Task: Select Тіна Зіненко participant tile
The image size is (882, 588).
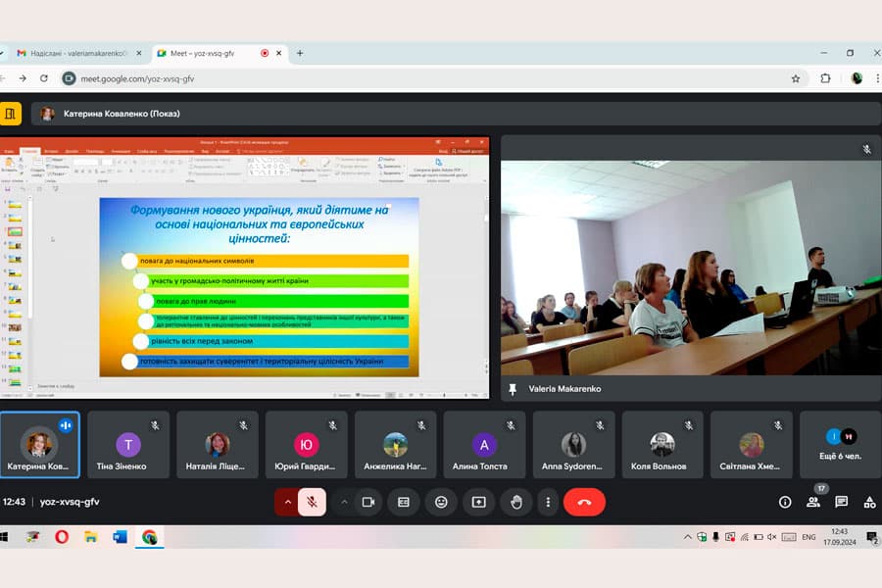Action: [x=128, y=445]
